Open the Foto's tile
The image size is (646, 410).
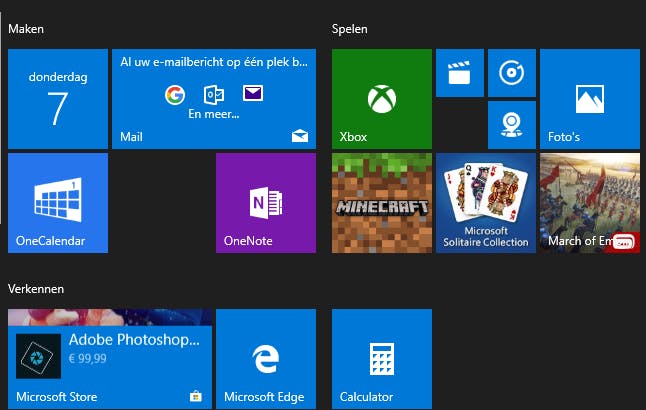pyautogui.click(x=590, y=99)
